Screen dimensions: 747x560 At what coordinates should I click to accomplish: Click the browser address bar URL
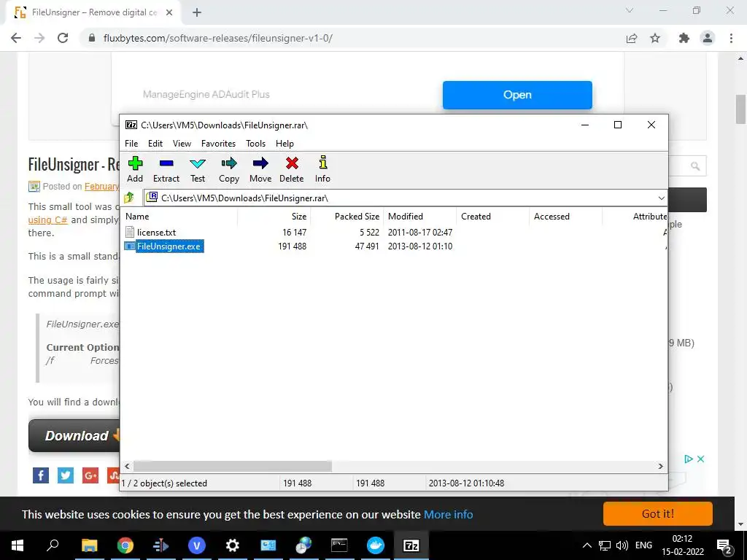[217, 38]
